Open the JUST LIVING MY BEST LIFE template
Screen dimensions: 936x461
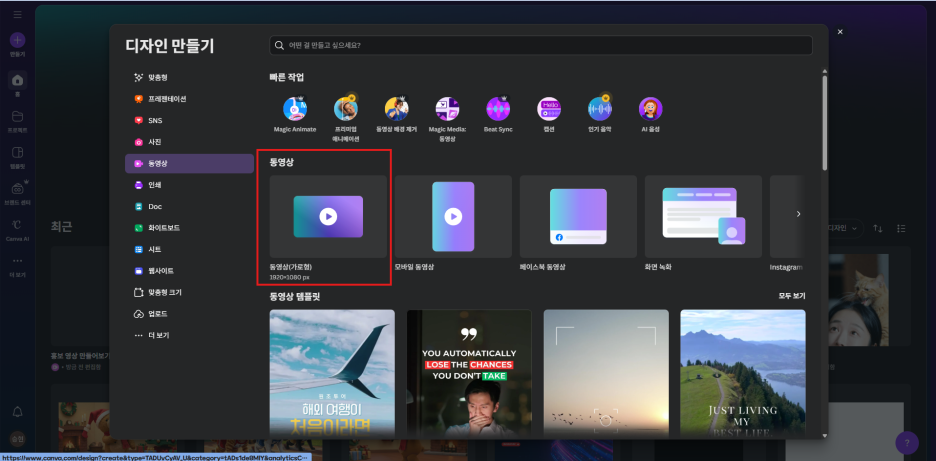coord(743,373)
